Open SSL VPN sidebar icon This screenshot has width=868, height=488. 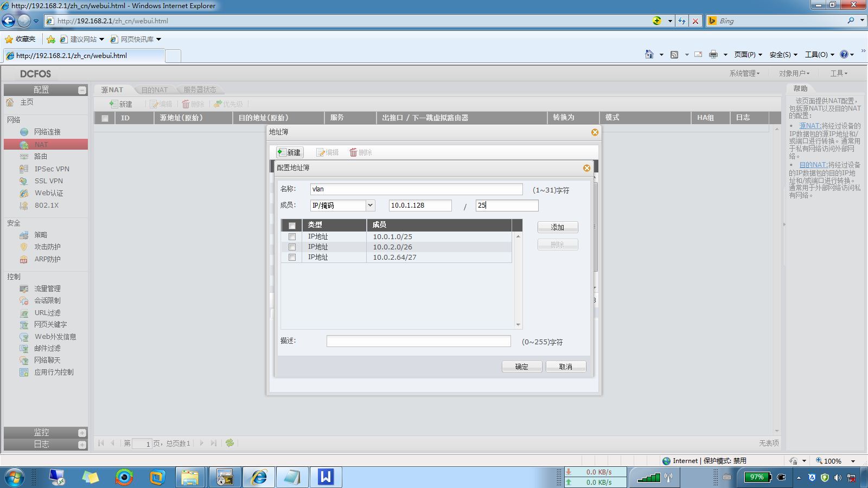tap(24, 181)
